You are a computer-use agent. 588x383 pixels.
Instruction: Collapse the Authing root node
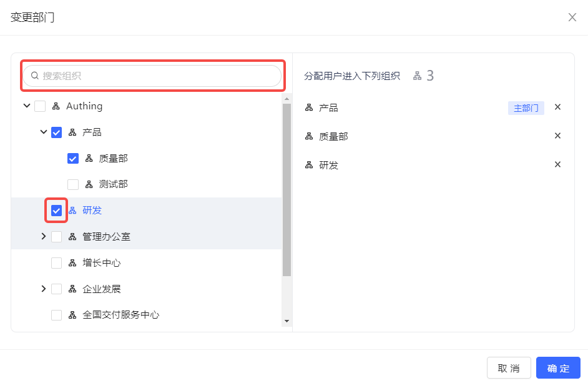pos(27,106)
